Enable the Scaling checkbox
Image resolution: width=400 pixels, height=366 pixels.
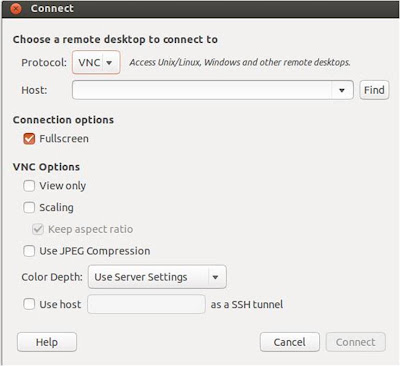coord(29,207)
